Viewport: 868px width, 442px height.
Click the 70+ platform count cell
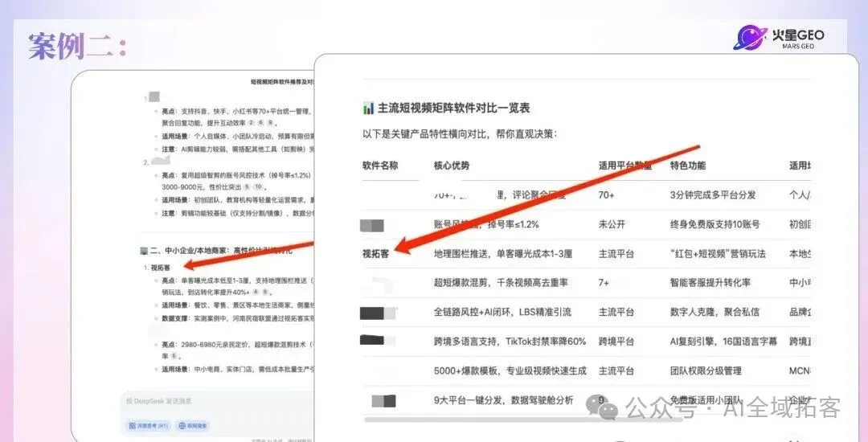click(x=606, y=194)
